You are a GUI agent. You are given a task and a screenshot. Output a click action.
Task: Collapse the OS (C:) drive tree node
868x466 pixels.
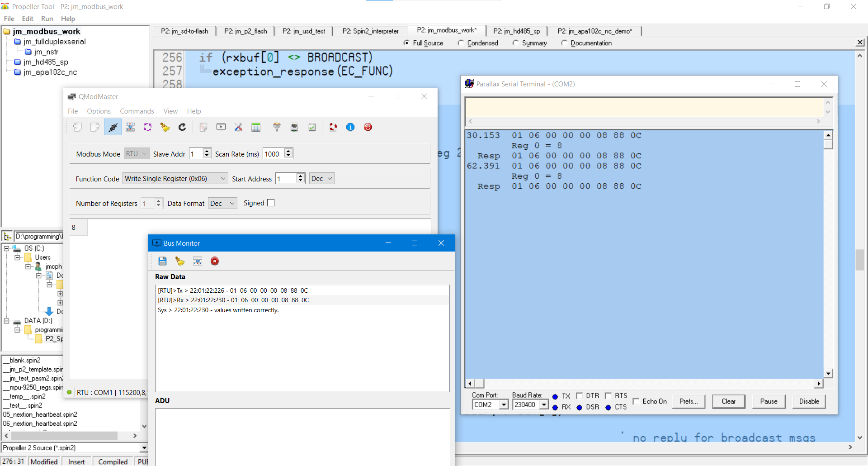7,248
